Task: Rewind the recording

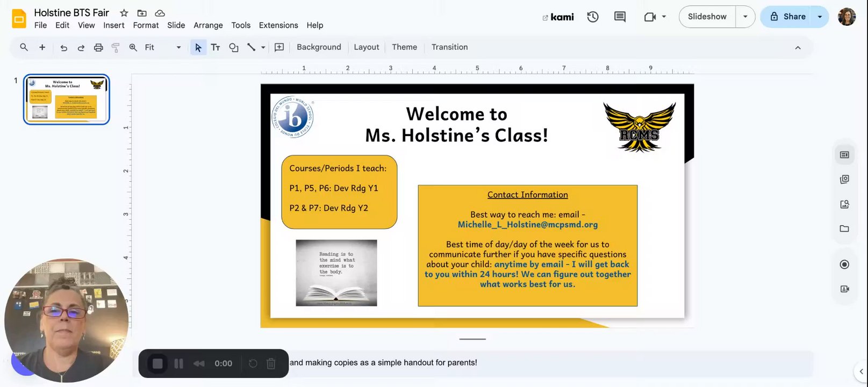Action: [199, 364]
